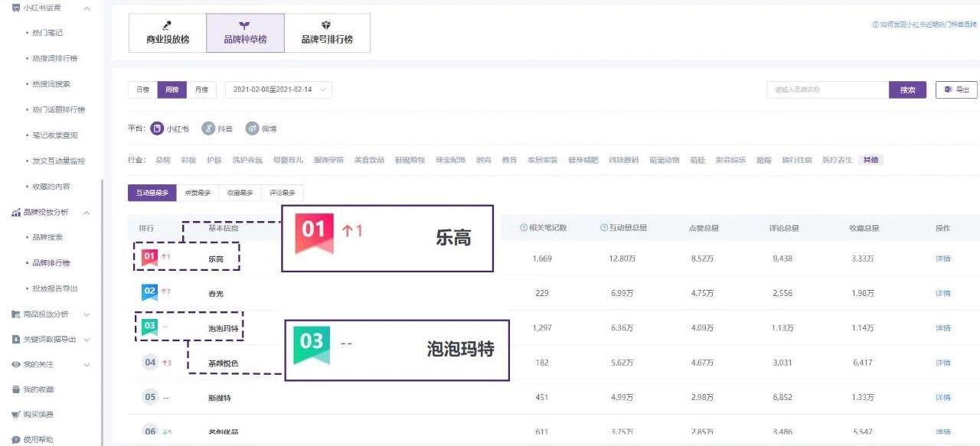Expand the 关键词数据导出 section chevron

86,339
